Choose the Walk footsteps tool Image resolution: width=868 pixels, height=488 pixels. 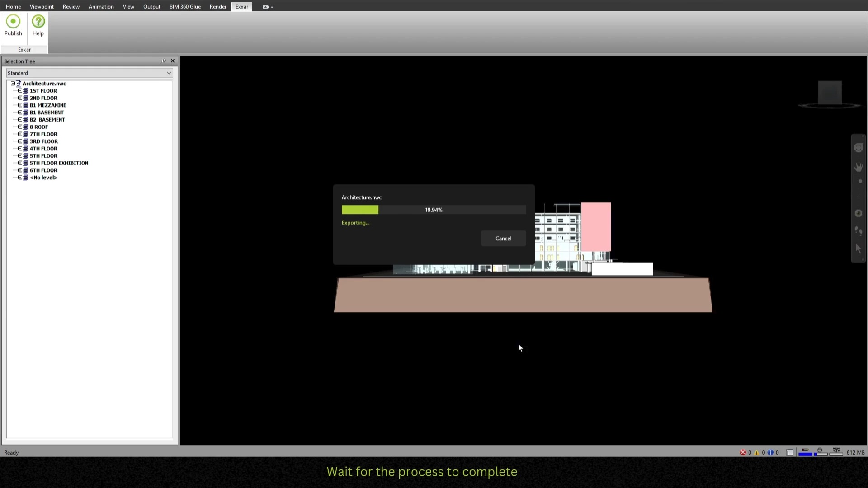tap(859, 231)
